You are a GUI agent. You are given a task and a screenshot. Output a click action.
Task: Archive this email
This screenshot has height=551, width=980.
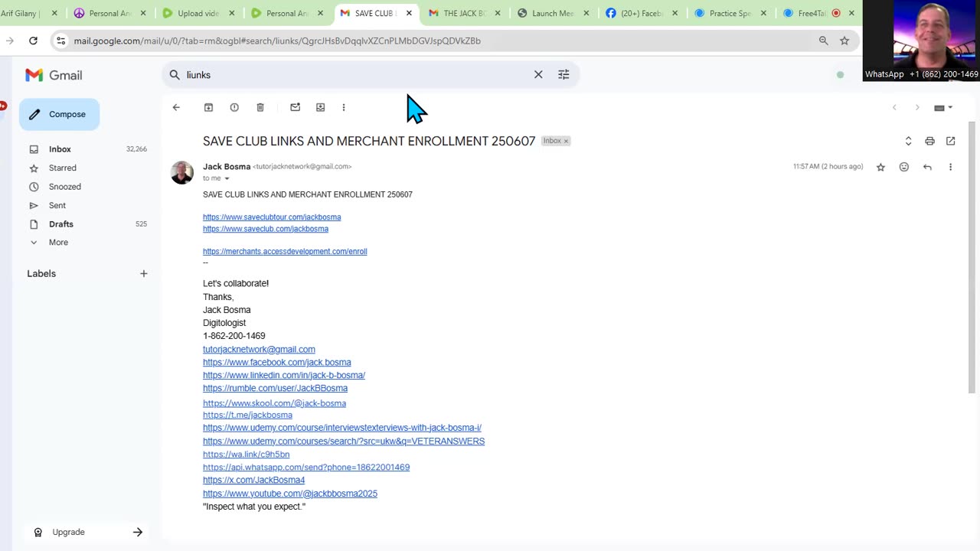208,107
